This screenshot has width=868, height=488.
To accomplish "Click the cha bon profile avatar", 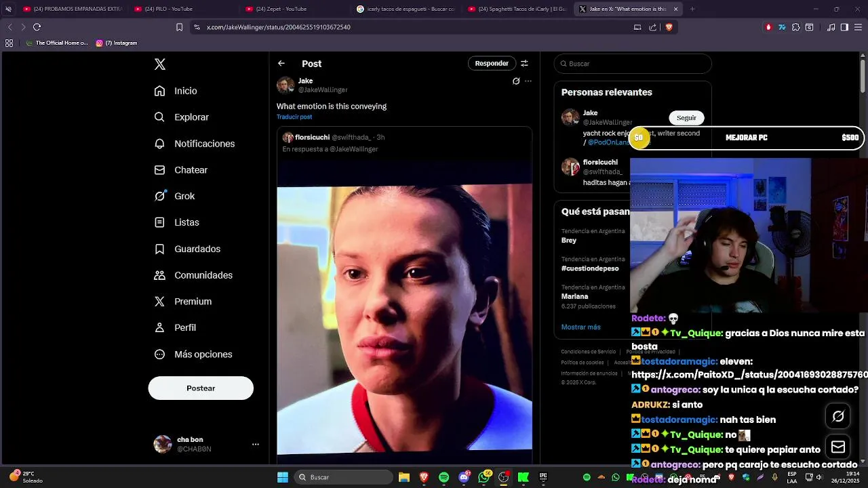I will tap(163, 445).
